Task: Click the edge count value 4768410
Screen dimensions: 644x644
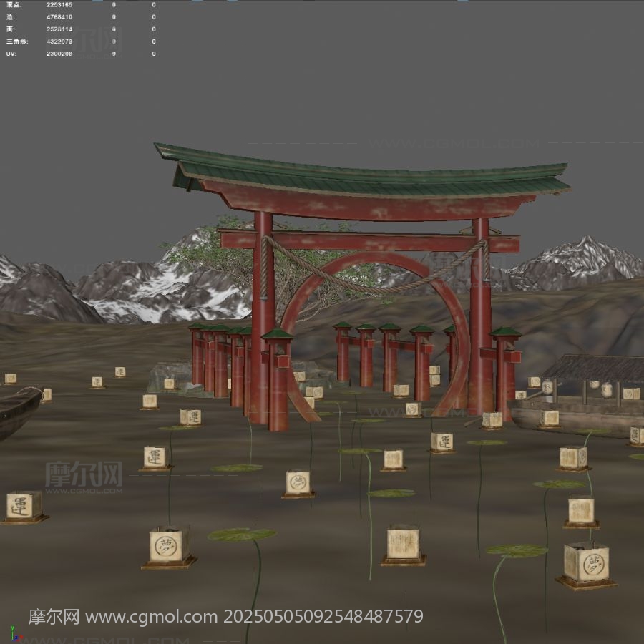Action: click(x=59, y=17)
